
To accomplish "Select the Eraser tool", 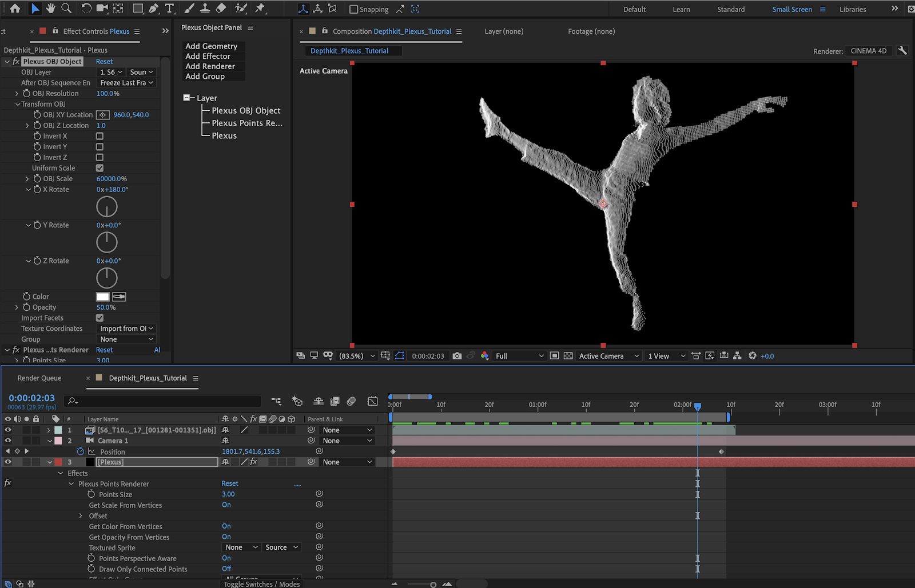I will (221, 8).
